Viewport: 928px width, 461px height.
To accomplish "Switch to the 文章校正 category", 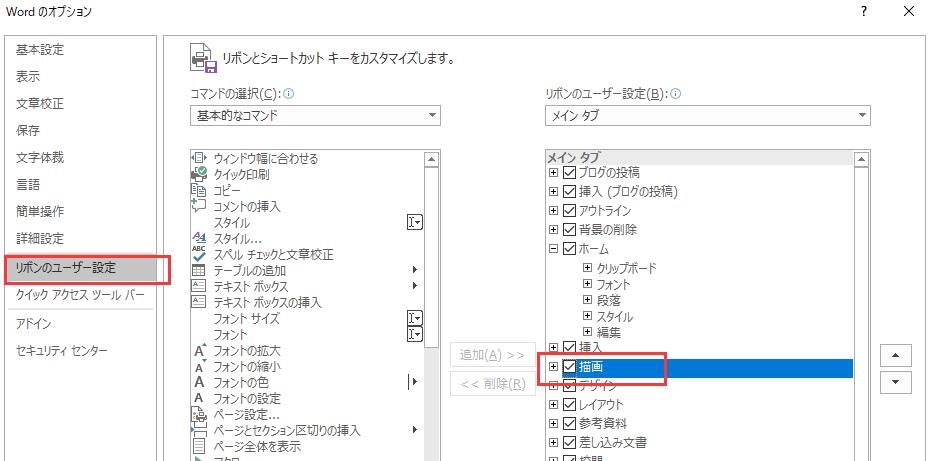I will tap(40, 104).
